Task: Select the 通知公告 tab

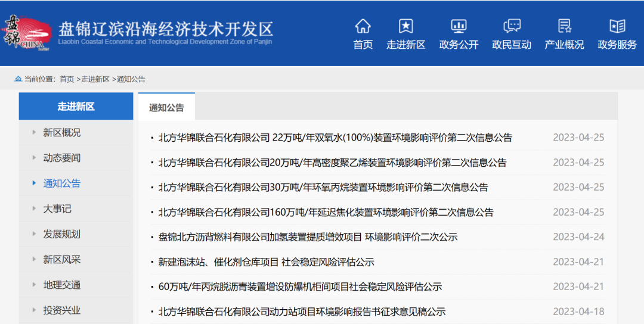Action: [x=166, y=108]
